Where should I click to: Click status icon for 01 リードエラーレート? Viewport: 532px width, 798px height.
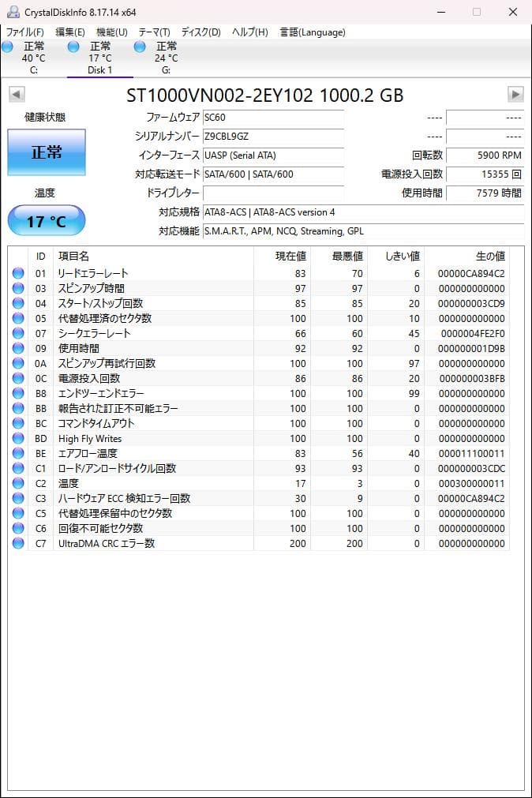18,273
